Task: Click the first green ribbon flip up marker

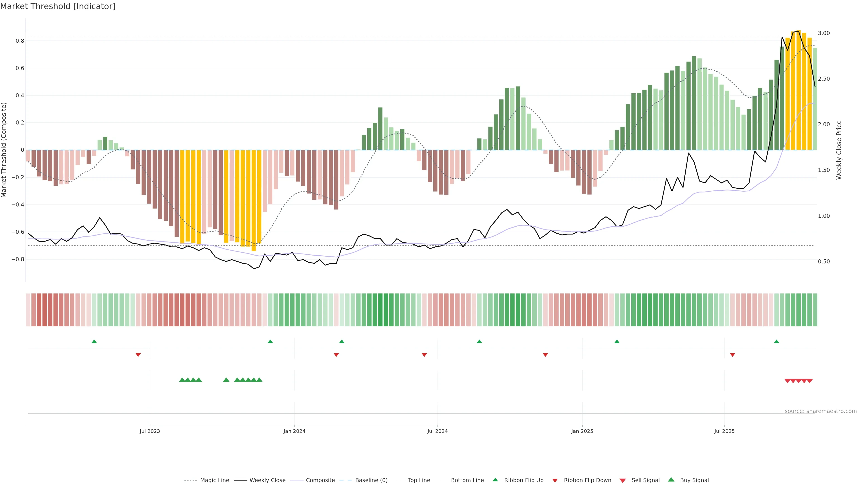Action: click(94, 342)
